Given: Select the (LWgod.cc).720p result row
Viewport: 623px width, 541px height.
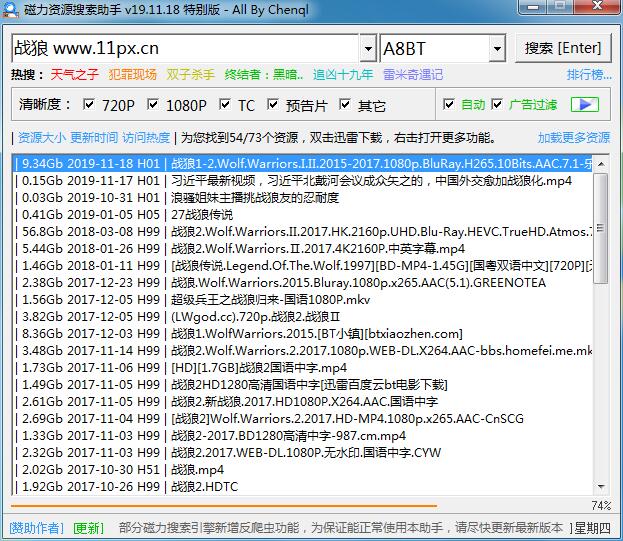Looking at the screenshot, I should click(x=303, y=317).
